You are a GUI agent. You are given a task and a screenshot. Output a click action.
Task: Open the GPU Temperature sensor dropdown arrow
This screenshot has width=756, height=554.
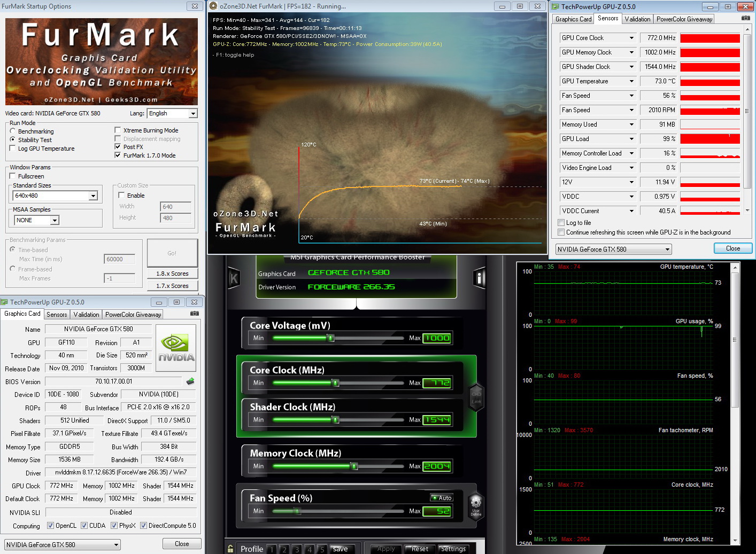click(x=631, y=81)
